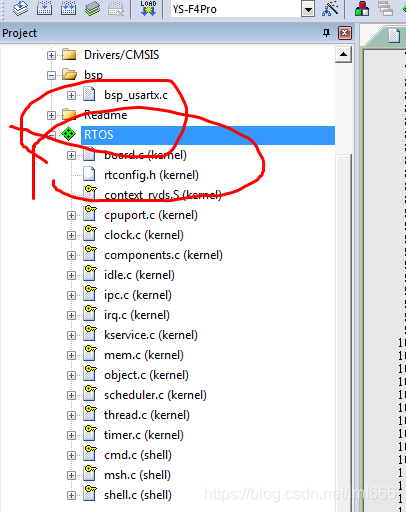Viewport: 406px width, 512px height.
Task: Select rtconfig.h (kernel) file
Action: [151, 175]
